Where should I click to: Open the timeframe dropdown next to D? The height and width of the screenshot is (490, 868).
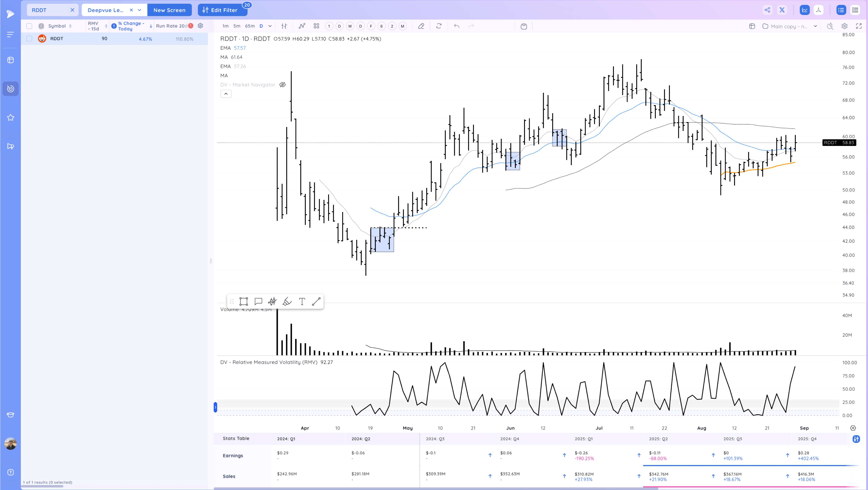[270, 26]
